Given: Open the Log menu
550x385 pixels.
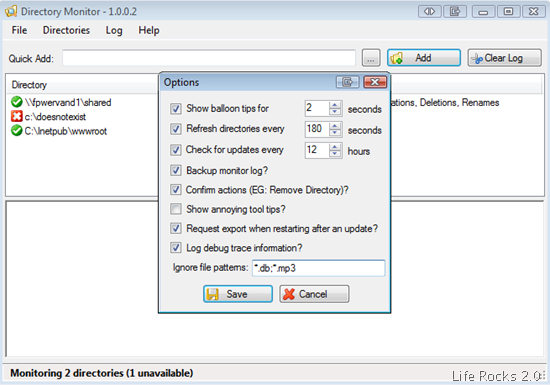Looking at the screenshot, I should point(114,31).
